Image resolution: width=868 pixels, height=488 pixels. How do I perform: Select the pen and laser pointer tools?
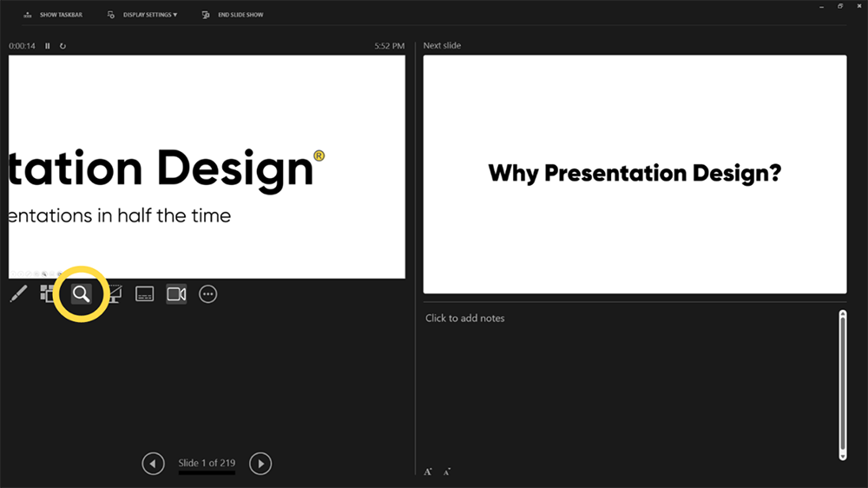click(18, 294)
